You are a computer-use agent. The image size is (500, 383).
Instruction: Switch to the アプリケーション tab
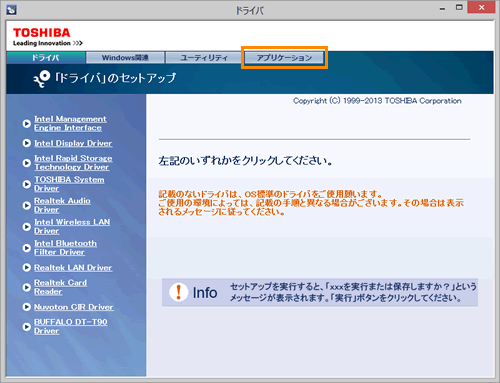(x=284, y=58)
